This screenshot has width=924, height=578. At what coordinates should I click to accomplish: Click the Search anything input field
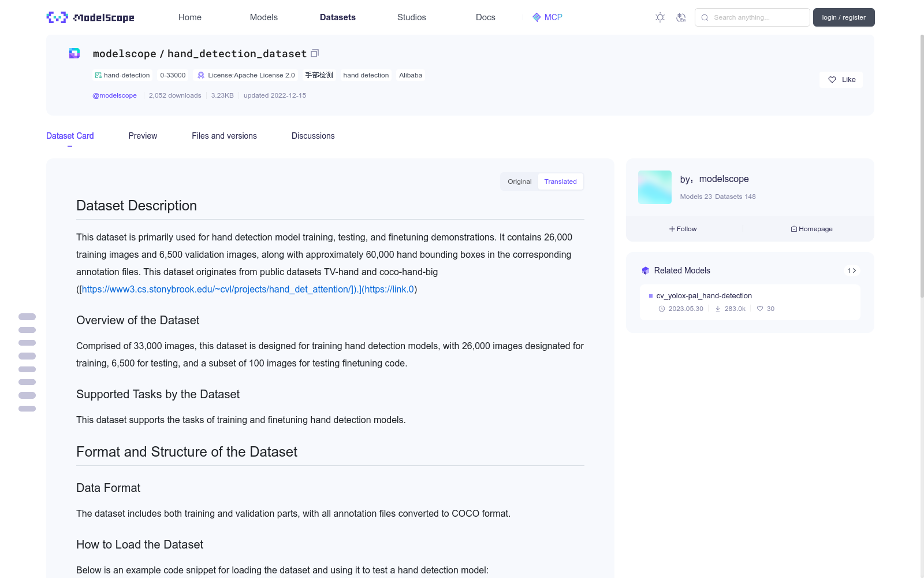(x=752, y=17)
